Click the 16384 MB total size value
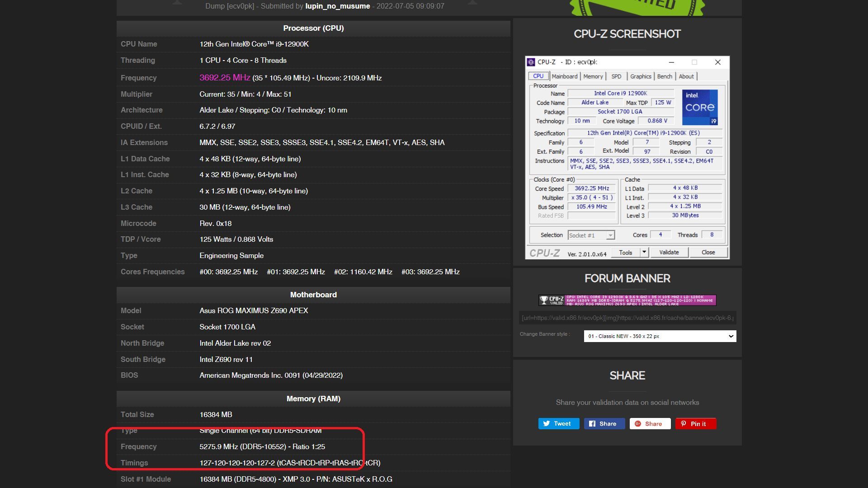The width and height of the screenshot is (868, 488). [x=216, y=415]
